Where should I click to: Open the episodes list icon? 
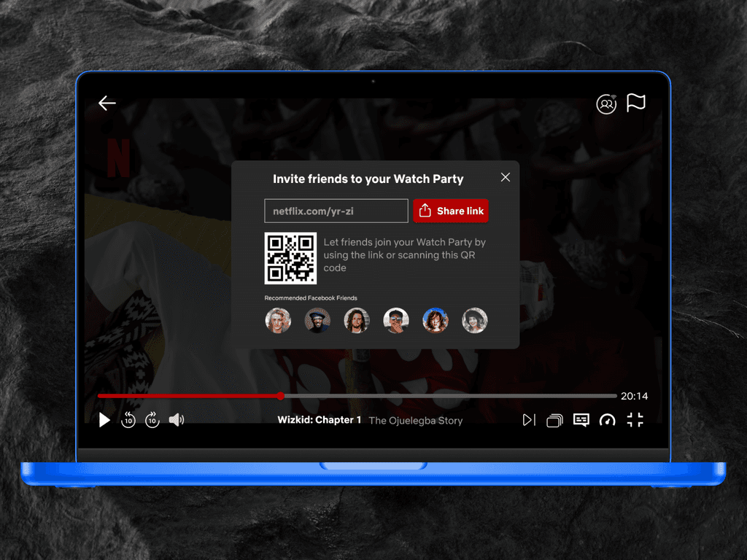click(554, 421)
